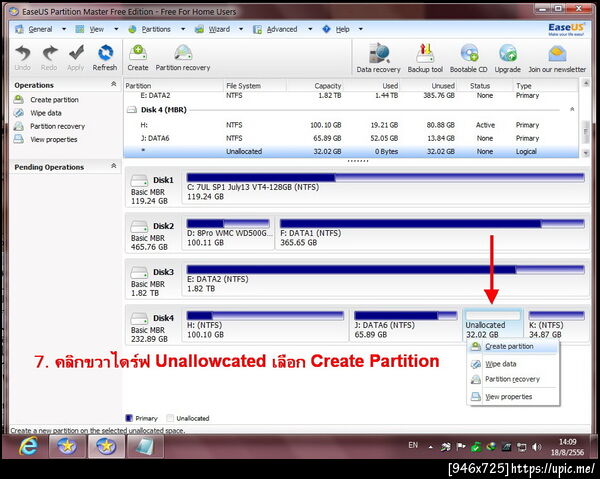
Task: Click the Action Center flag tray icon
Action: tap(461, 446)
